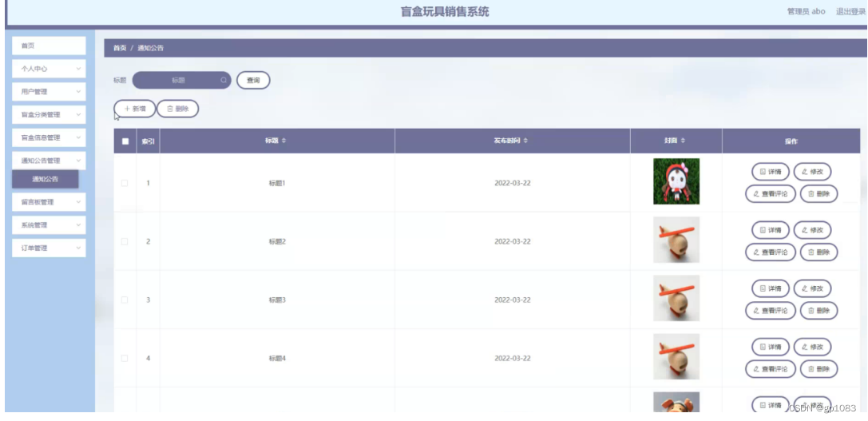Click the 标题1 title cell
The width and height of the screenshot is (868, 421).
277,183
